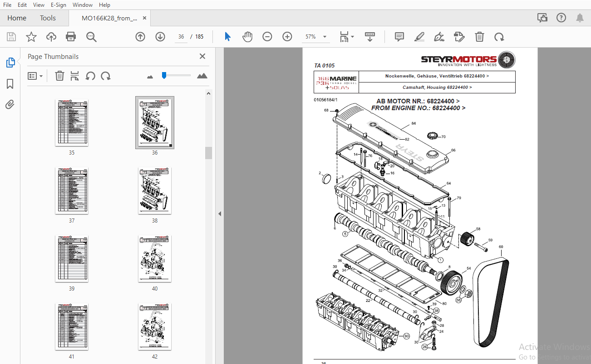Screen dimensions: 591x364
Task: Select page 39 thumbnail
Action: click(72, 258)
